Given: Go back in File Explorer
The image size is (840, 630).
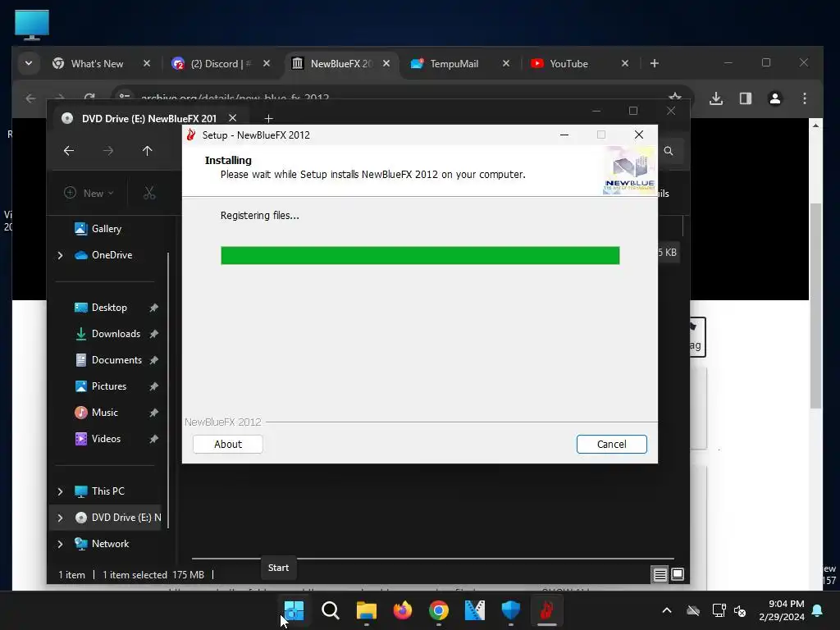Looking at the screenshot, I should [x=69, y=151].
